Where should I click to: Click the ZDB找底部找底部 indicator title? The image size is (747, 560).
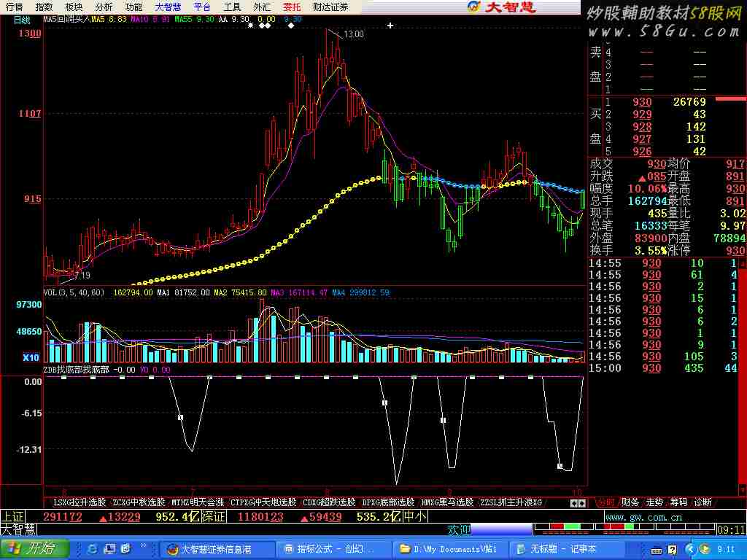tap(76, 370)
